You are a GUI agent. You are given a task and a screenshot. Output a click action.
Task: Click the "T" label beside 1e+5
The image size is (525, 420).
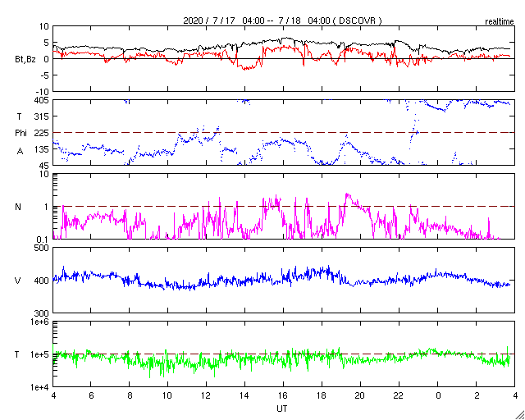click(x=16, y=354)
